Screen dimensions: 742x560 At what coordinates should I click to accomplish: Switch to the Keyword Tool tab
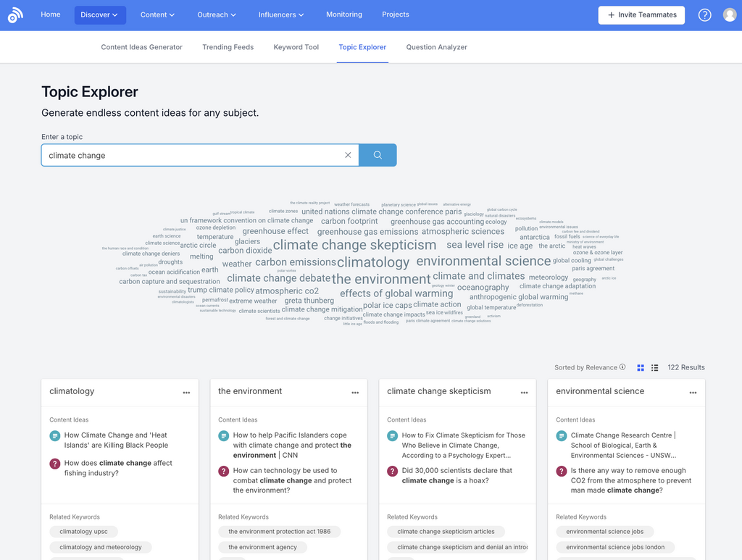[296, 47]
